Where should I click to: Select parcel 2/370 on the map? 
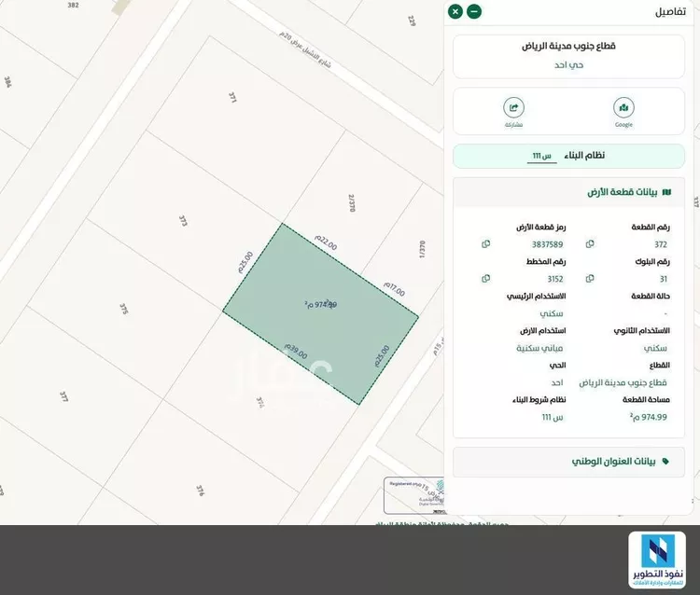352,203
